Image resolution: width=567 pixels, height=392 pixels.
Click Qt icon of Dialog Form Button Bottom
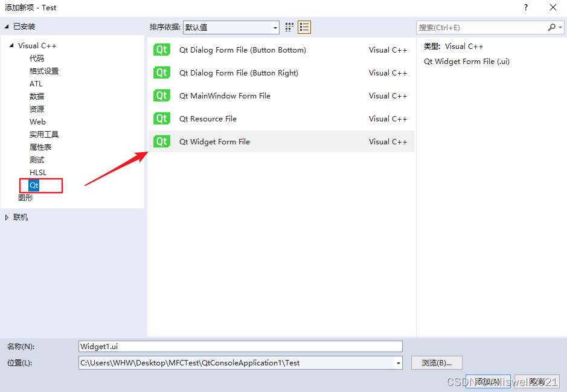162,50
